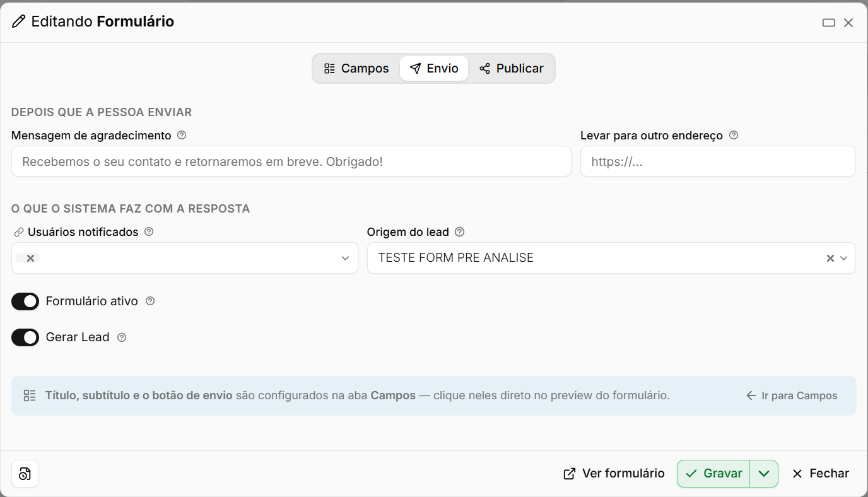Follow the Ir para Campos link
The width and height of the screenshot is (868, 497).
pos(792,396)
